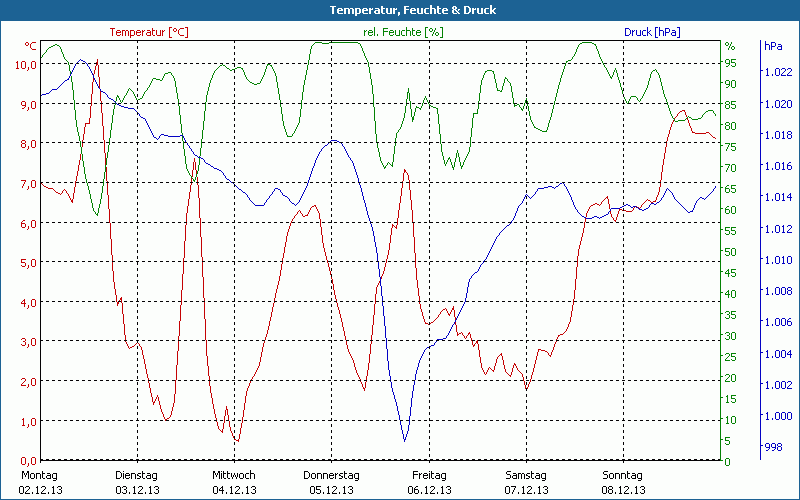This screenshot has height=500, width=800.
Task: Select the Freitag day label
Action: click(428, 475)
